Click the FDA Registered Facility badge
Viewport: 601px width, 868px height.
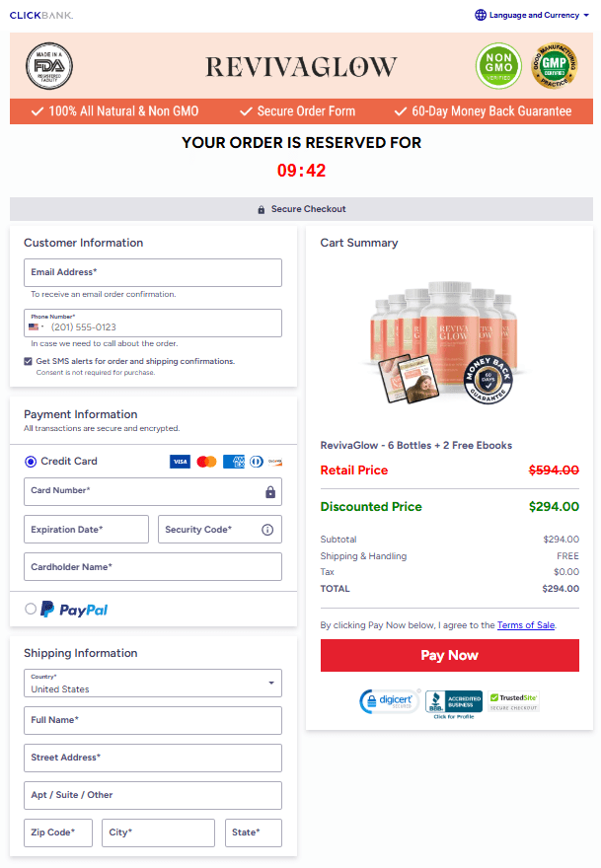coord(48,65)
